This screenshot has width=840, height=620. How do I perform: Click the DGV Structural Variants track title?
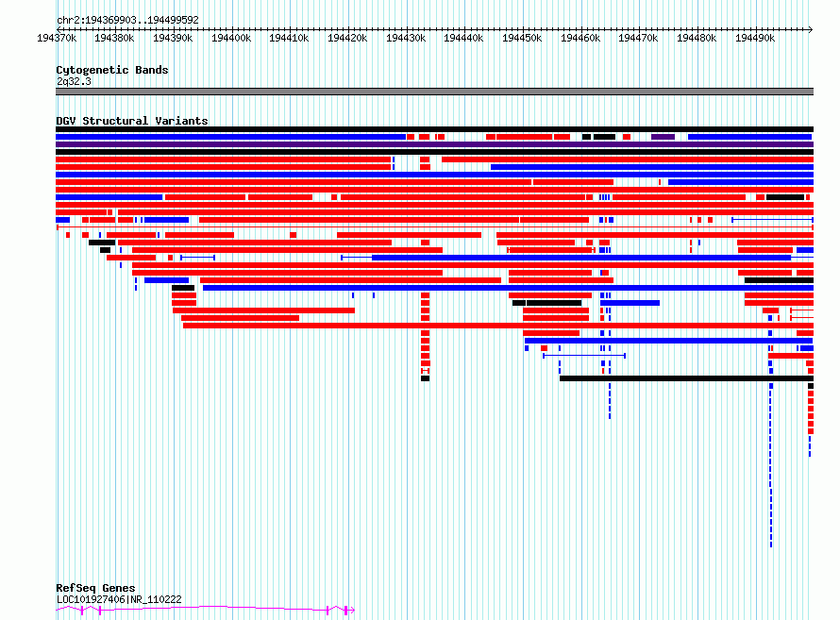click(132, 121)
